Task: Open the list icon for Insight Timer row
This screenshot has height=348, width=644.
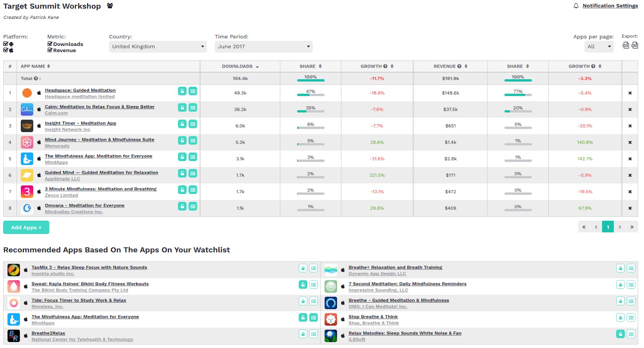Action: click(193, 124)
